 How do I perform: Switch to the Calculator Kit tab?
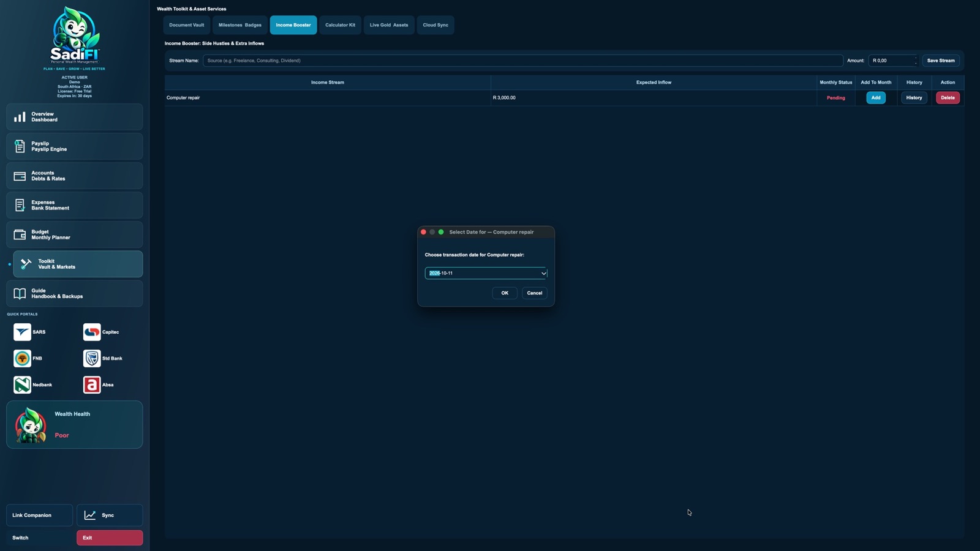(340, 25)
